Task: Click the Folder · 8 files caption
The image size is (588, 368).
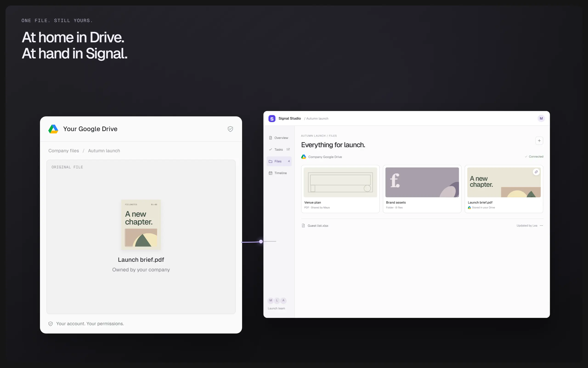Action: (394, 208)
